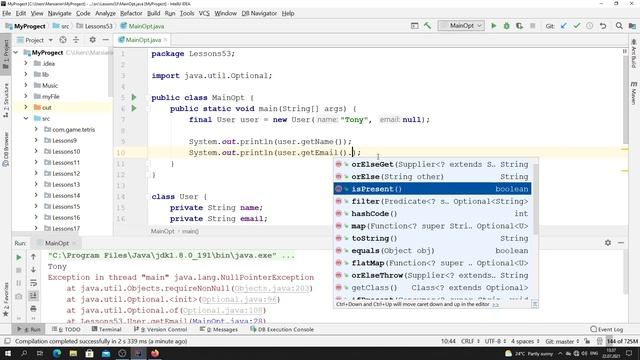Image resolution: width=640 pixels, height=360 pixels.
Task: Open Search Everywhere via the magnifier icon
Action: [619, 26]
